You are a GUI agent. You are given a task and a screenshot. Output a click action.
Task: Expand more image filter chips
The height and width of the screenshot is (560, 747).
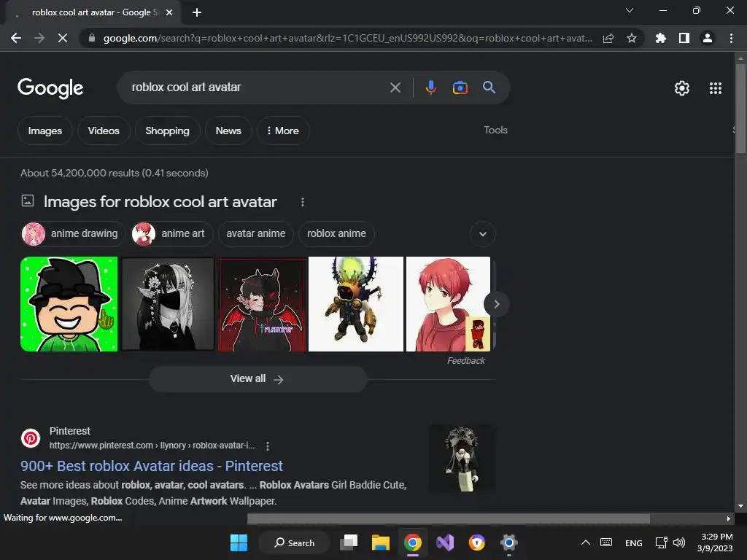[x=483, y=234]
